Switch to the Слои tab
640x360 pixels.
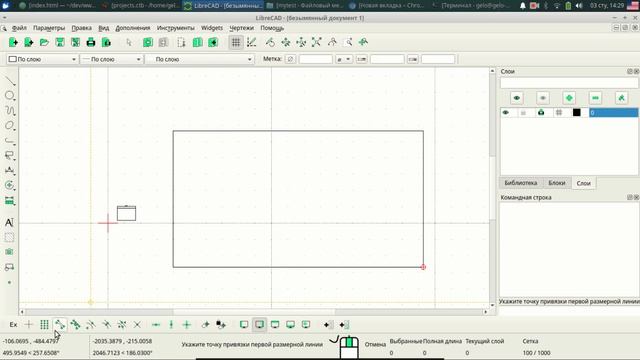583,183
